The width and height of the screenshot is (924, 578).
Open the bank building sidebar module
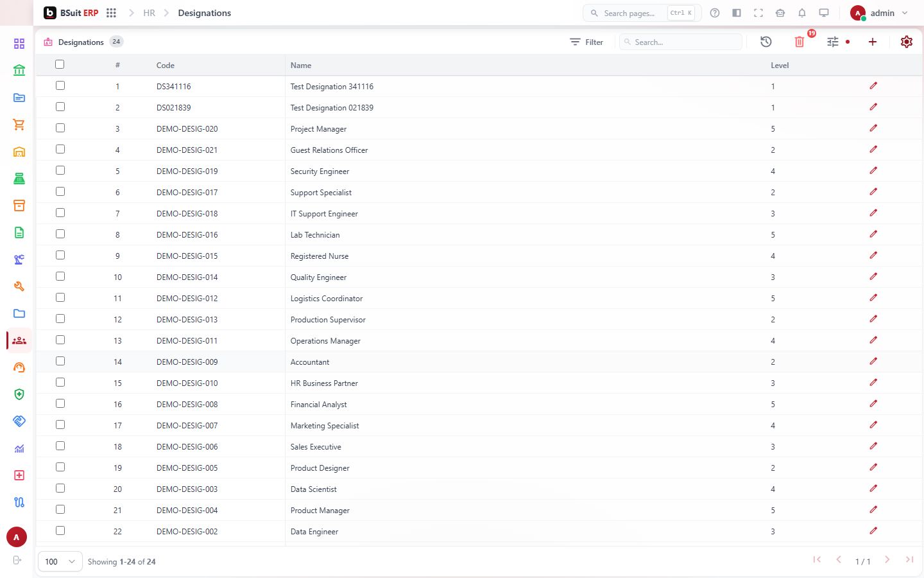pos(19,71)
